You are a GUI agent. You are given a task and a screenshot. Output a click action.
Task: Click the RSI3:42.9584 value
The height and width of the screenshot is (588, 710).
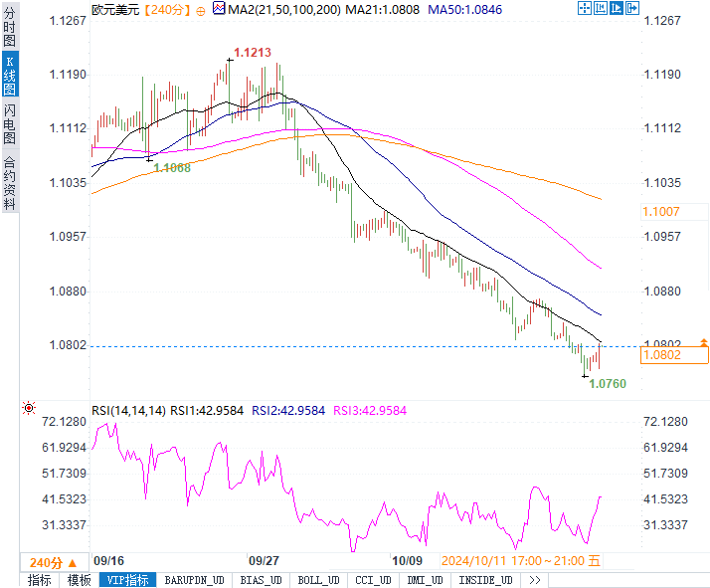coord(370,411)
